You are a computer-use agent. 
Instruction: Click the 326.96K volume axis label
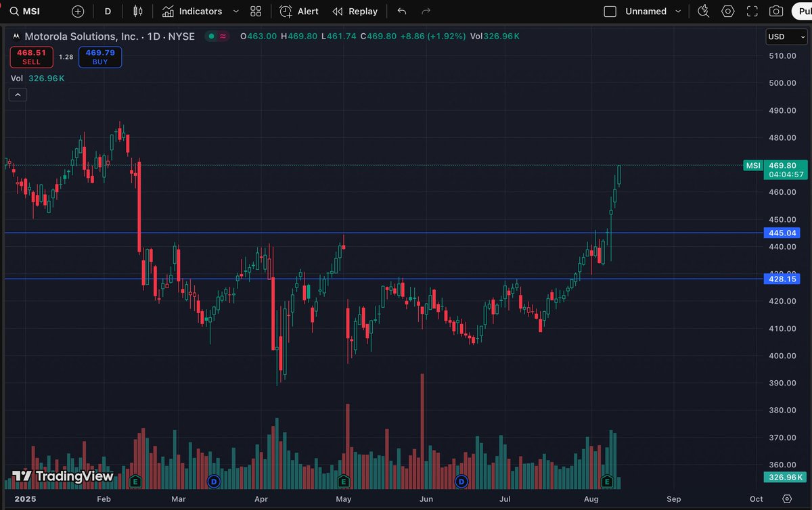pyautogui.click(x=784, y=478)
